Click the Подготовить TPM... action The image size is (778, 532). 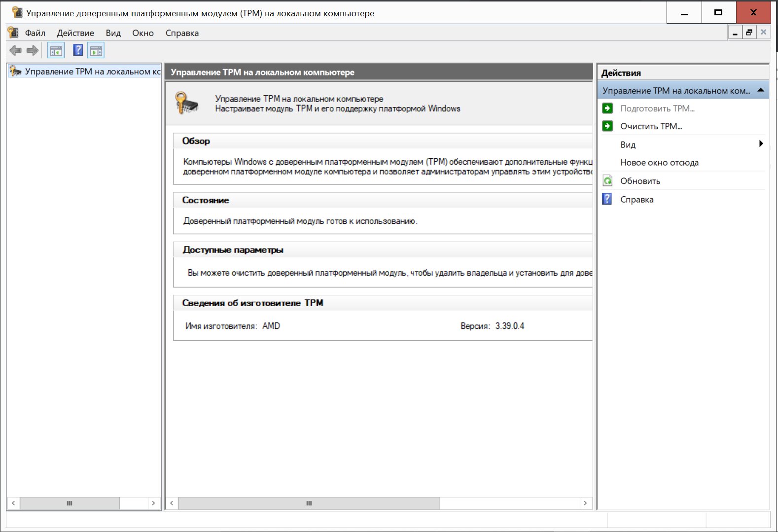657,108
